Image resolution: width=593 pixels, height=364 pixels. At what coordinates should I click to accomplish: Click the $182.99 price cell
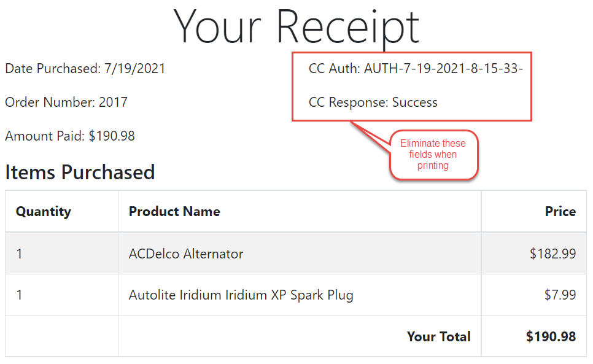pos(552,254)
